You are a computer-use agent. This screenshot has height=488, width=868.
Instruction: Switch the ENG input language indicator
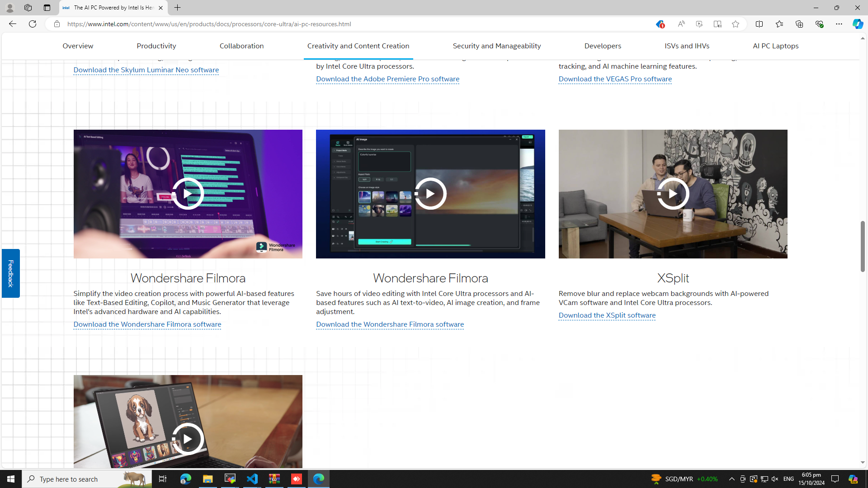click(788, 479)
